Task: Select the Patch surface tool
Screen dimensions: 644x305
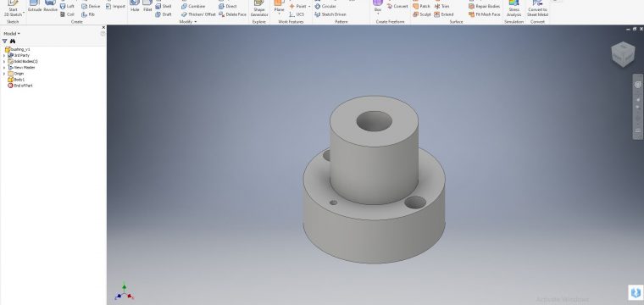Action: [x=421, y=6]
